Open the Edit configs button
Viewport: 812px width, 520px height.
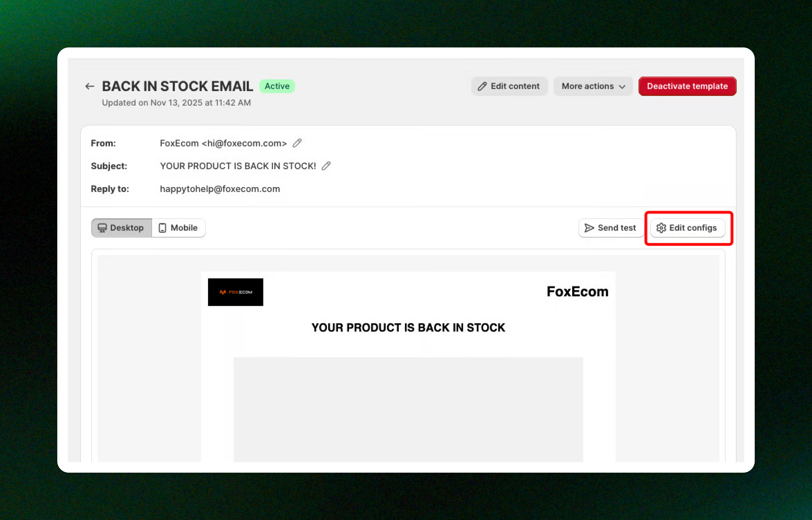(687, 228)
